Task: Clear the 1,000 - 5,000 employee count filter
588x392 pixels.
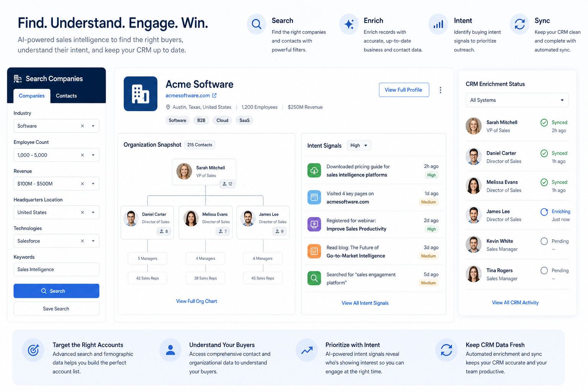Action: [x=82, y=155]
